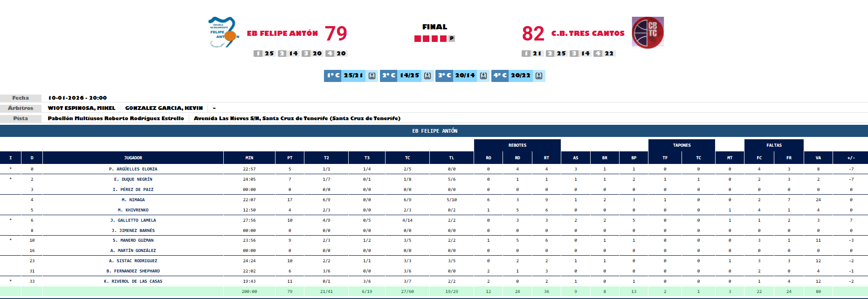Screen dimensions: 868x299
Task: Download the 3rd quarter stats
Action: (483, 76)
